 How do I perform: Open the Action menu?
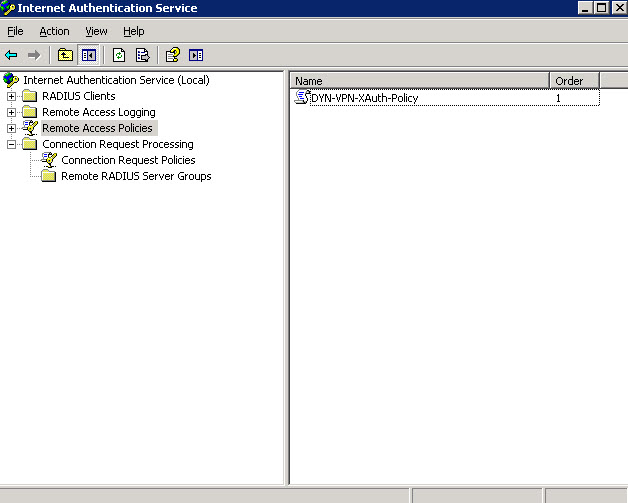(54, 31)
